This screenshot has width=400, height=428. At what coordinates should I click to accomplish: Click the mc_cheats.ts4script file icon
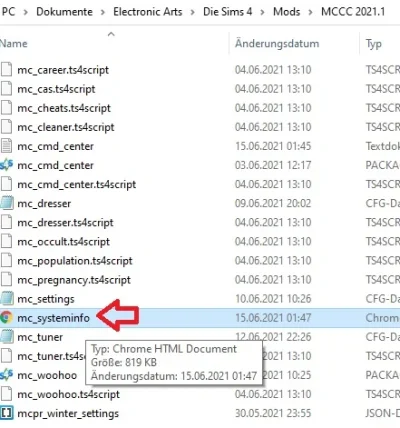tap(6, 108)
